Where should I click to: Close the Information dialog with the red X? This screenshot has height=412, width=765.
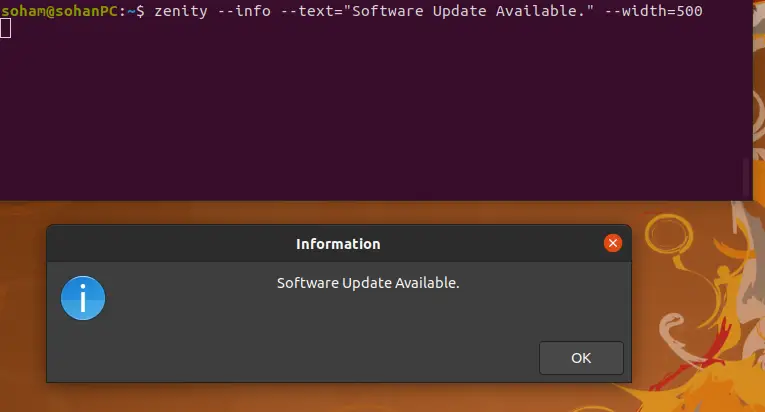coord(613,243)
